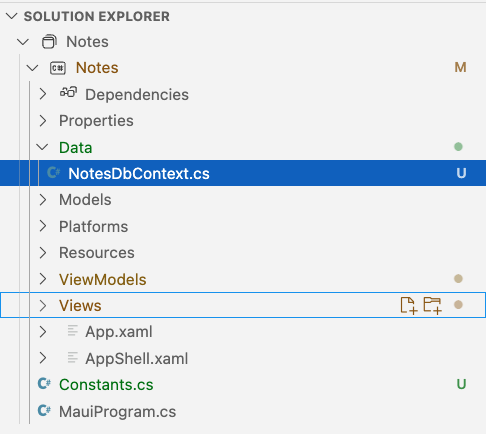The image size is (486, 434).
Task: Select the AppShell.xaml file label
Action: point(137,359)
